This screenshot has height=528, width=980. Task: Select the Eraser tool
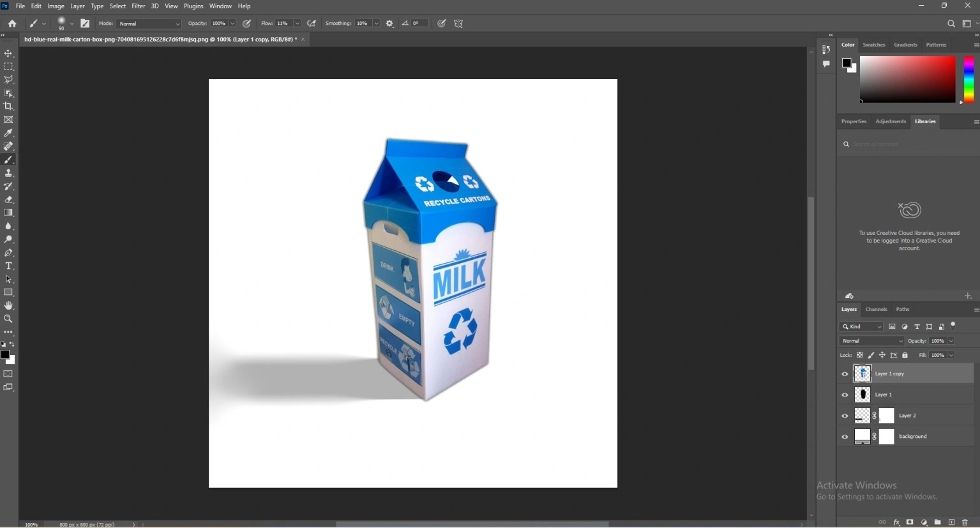point(8,199)
